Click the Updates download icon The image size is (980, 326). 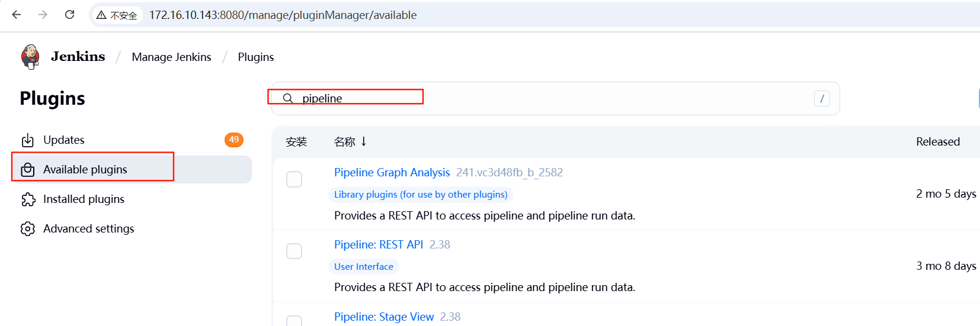28,140
